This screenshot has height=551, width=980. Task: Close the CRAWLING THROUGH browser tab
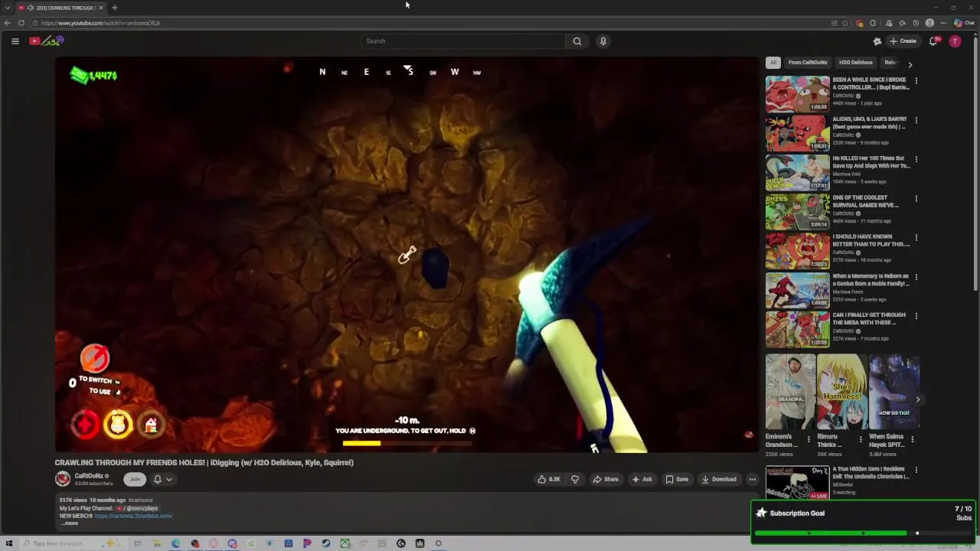tap(100, 8)
